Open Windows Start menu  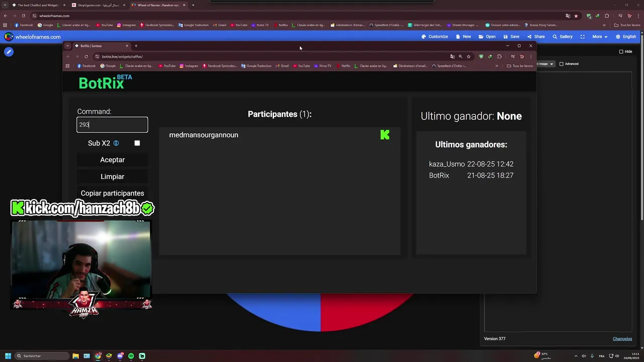8,356
